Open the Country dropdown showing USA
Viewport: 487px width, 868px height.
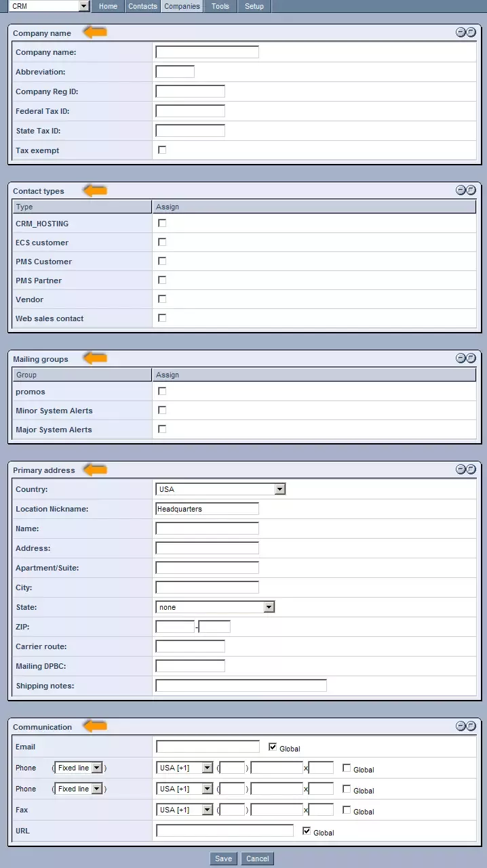220,489
